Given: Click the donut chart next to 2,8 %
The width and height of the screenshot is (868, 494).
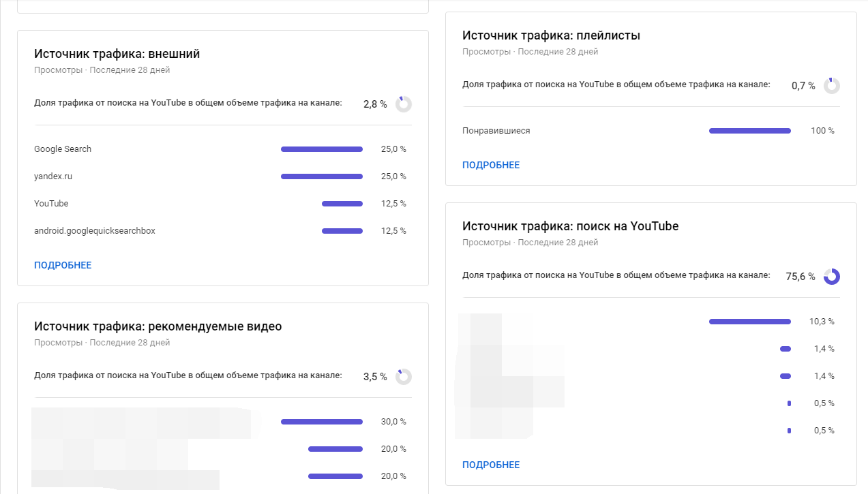Looking at the screenshot, I should click(x=404, y=104).
